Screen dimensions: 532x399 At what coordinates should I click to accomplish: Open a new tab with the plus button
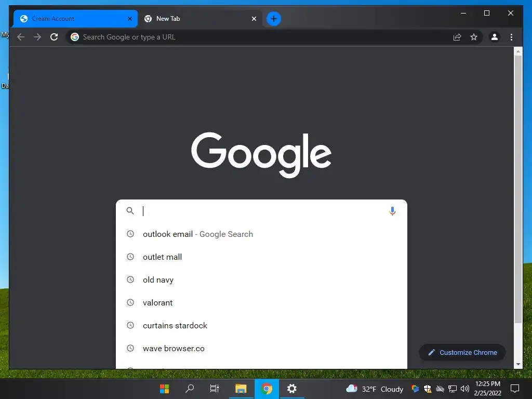click(x=273, y=19)
